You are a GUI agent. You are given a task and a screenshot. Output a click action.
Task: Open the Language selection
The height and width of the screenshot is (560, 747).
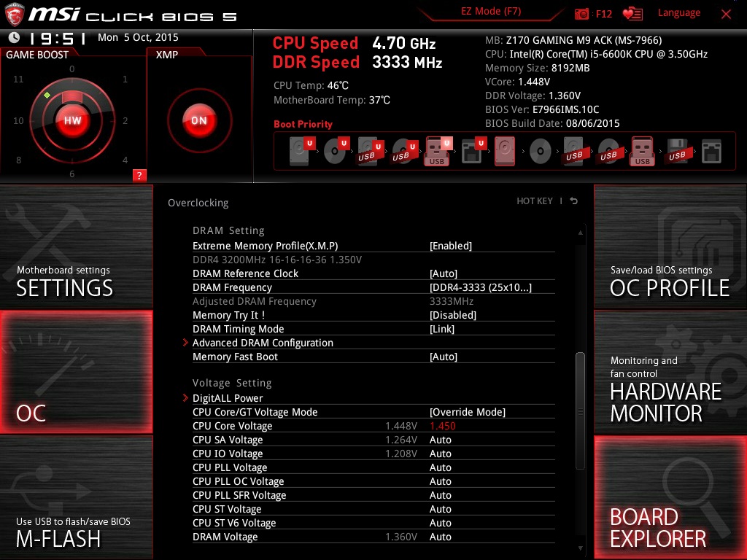tap(679, 13)
